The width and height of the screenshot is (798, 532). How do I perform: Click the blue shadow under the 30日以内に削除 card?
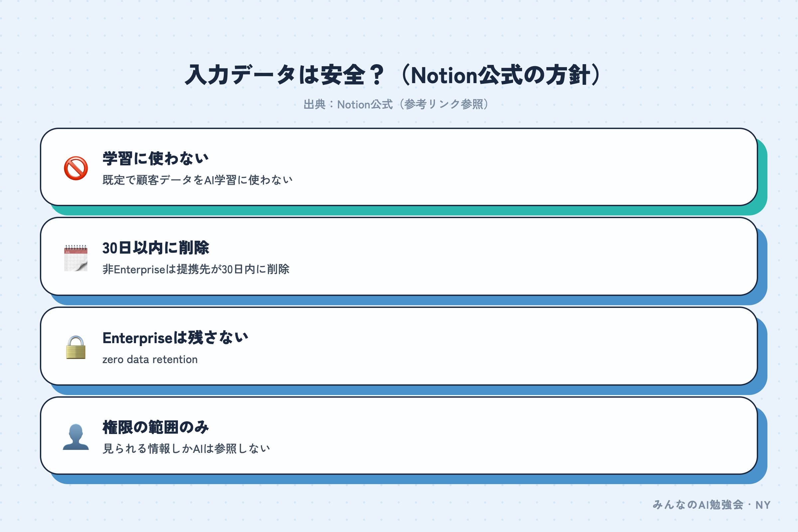tap(407, 300)
